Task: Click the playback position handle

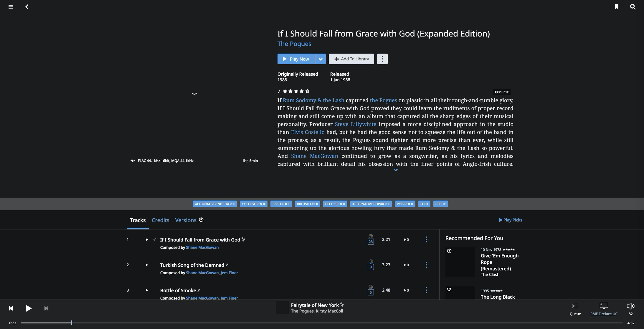Action: click(72, 323)
